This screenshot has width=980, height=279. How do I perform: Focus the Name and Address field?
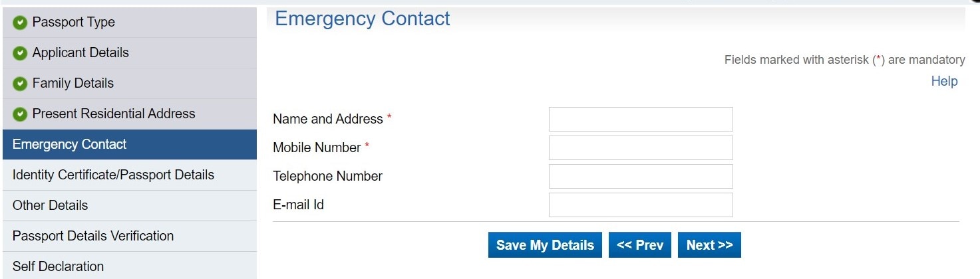[x=640, y=120]
